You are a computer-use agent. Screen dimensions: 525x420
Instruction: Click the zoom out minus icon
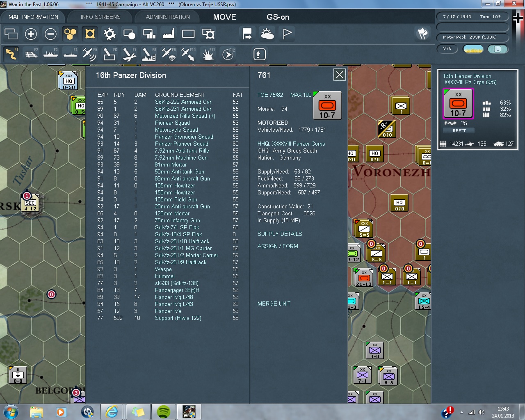click(50, 34)
